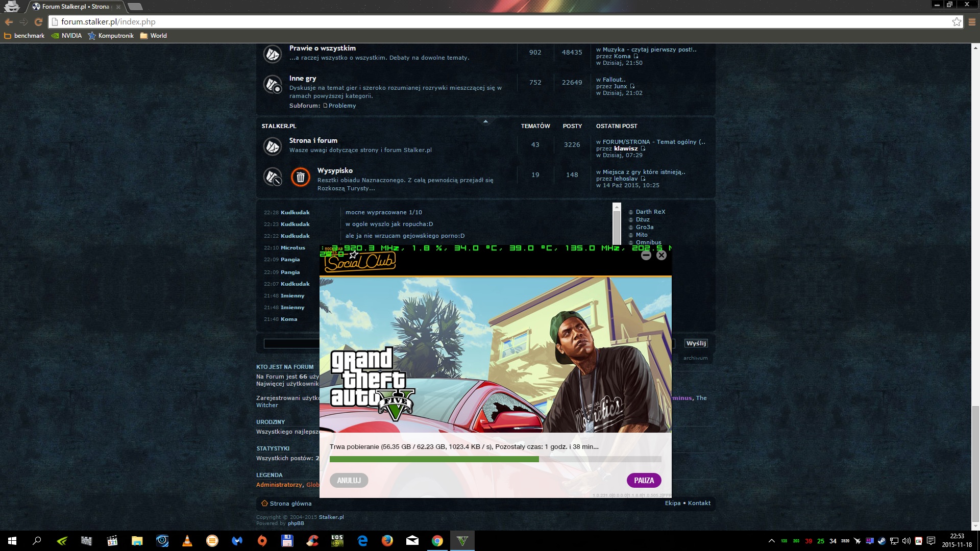Open network status tray icon
This screenshot has width=980, height=551.
point(894,541)
